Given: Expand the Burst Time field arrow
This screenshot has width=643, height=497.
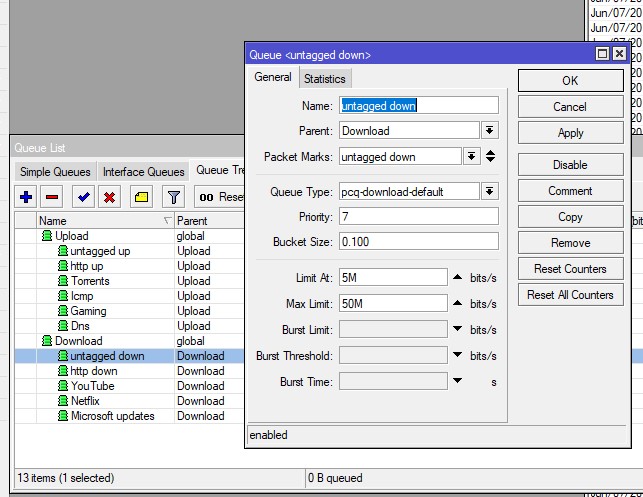Looking at the screenshot, I should (x=458, y=381).
